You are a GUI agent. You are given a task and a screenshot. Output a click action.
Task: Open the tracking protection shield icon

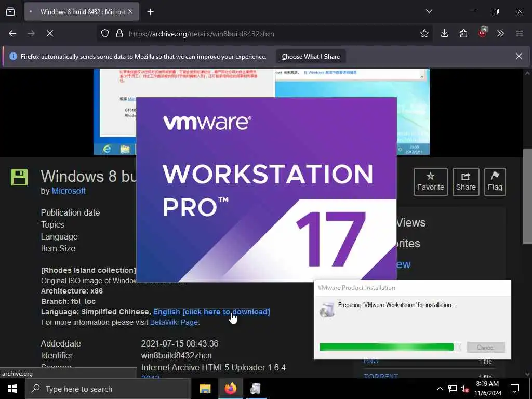pyautogui.click(x=105, y=34)
